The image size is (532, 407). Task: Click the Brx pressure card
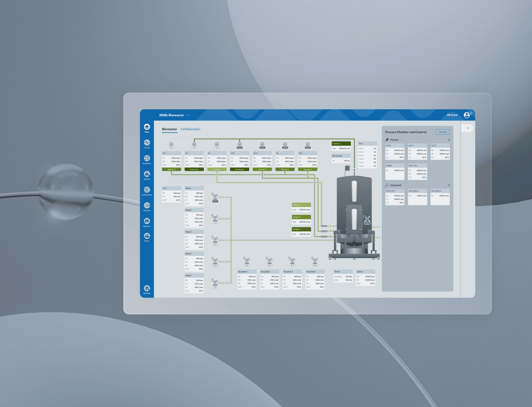point(341,158)
